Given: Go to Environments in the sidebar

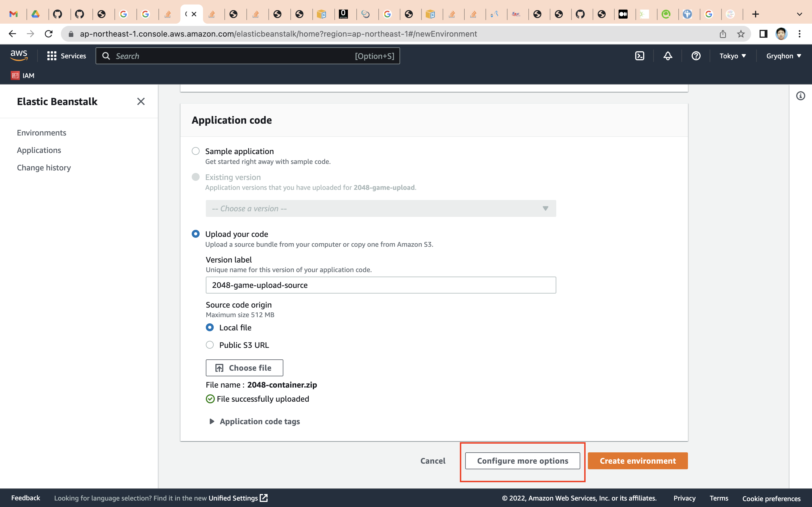Looking at the screenshot, I should (x=41, y=132).
